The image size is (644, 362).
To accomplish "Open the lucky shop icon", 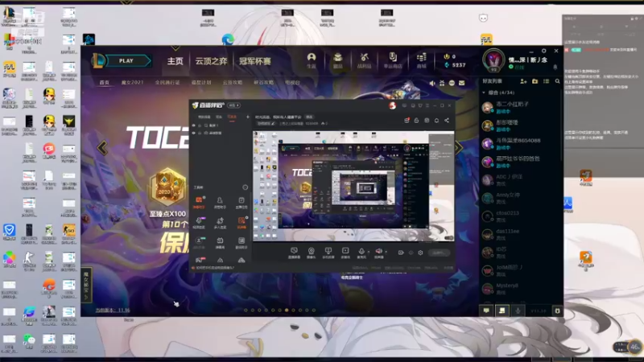I will pos(393,60).
